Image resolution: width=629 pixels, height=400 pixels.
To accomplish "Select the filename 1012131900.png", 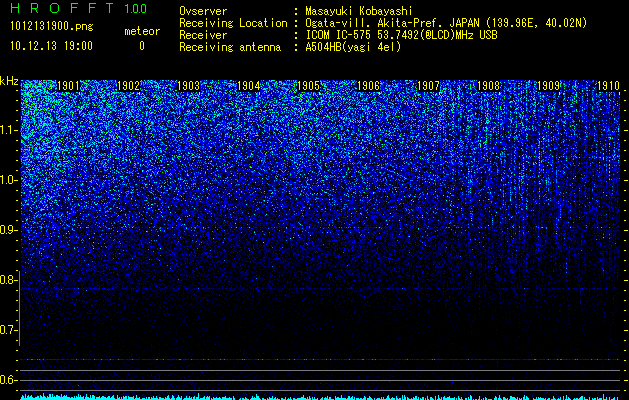I will coord(52,27).
